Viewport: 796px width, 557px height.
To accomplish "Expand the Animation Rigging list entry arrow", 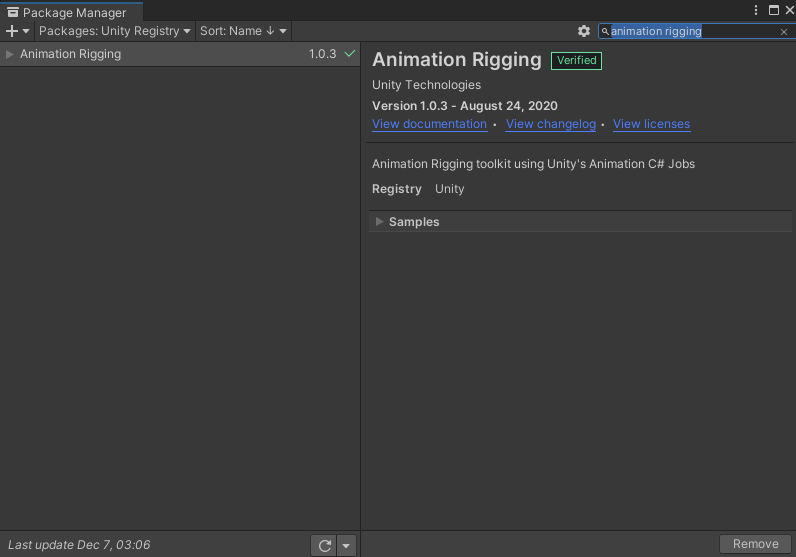I will tap(9, 54).
